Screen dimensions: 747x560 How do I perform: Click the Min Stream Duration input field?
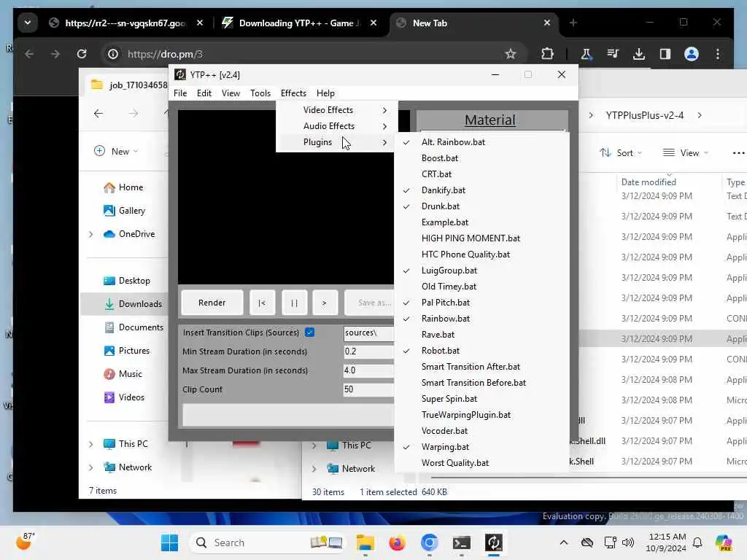tap(368, 351)
